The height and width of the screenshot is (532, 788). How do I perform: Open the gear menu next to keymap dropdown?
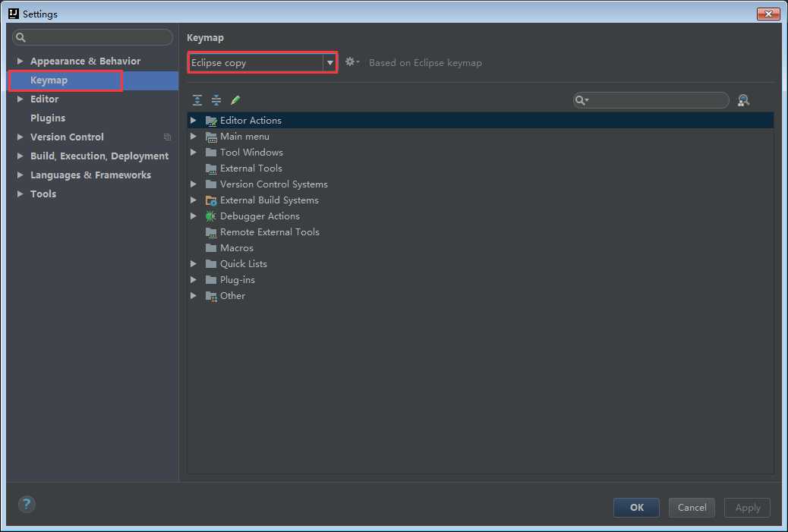point(351,61)
